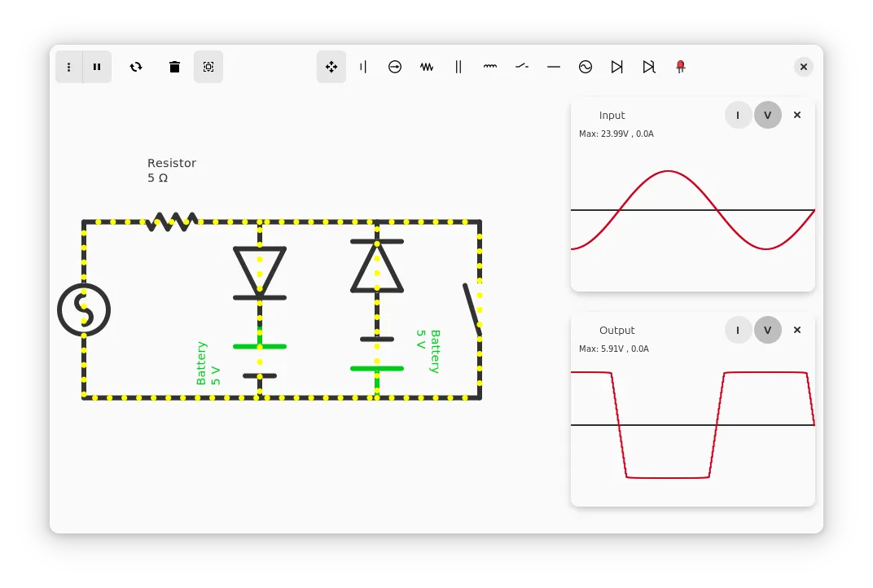Close the Output graph panel
Image resolution: width=873 pixels, height=588 pixels.
coord(797,330)
